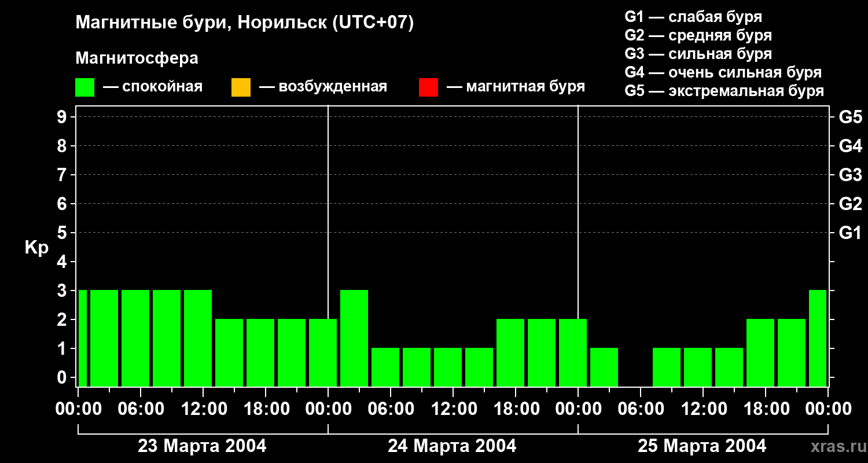This screenshot has width=868, height=463.
Task: Click the G3 label on the right axis
Action: 851,175
